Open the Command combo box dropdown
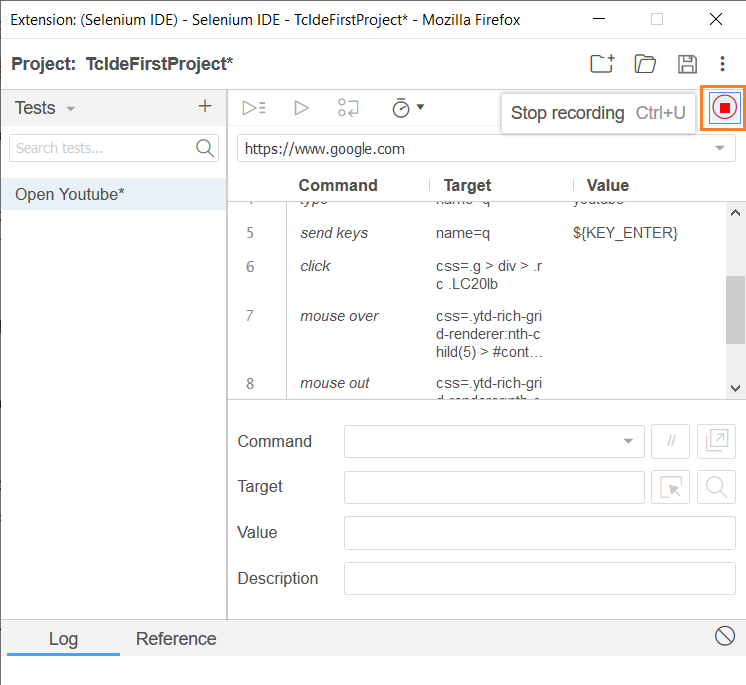 628,441
